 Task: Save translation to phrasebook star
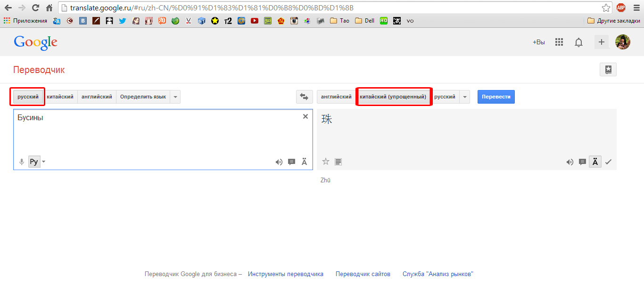[326, 162]
